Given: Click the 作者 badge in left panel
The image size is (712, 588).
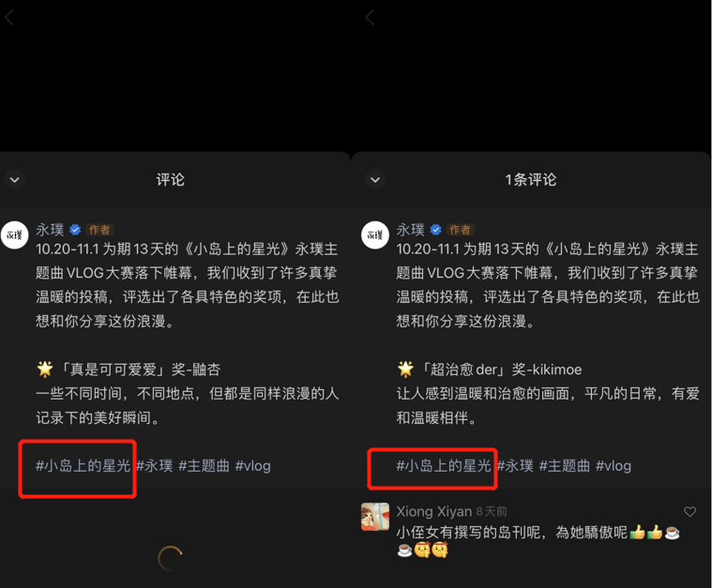Looking at the screenshot, I should tap(99, 230).
